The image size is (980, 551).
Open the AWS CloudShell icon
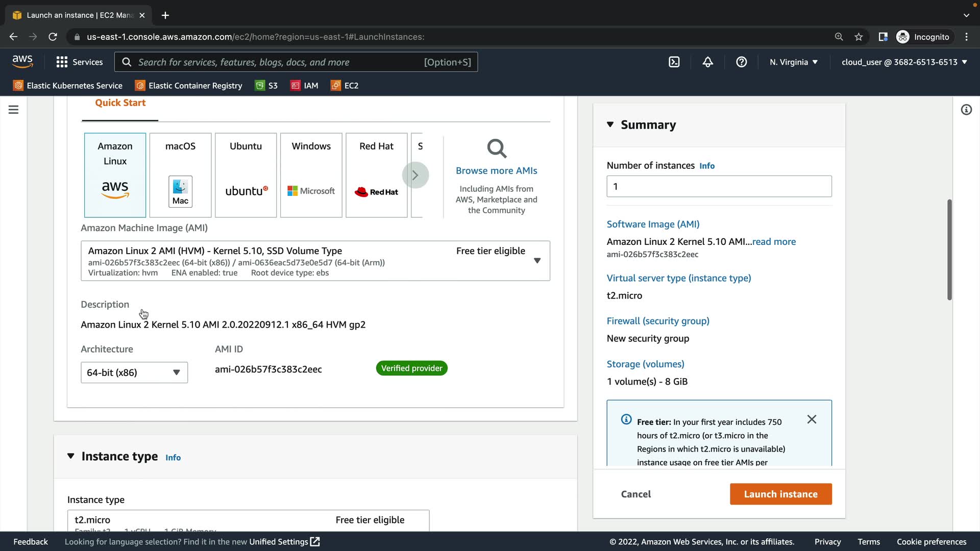click(674, 62)
